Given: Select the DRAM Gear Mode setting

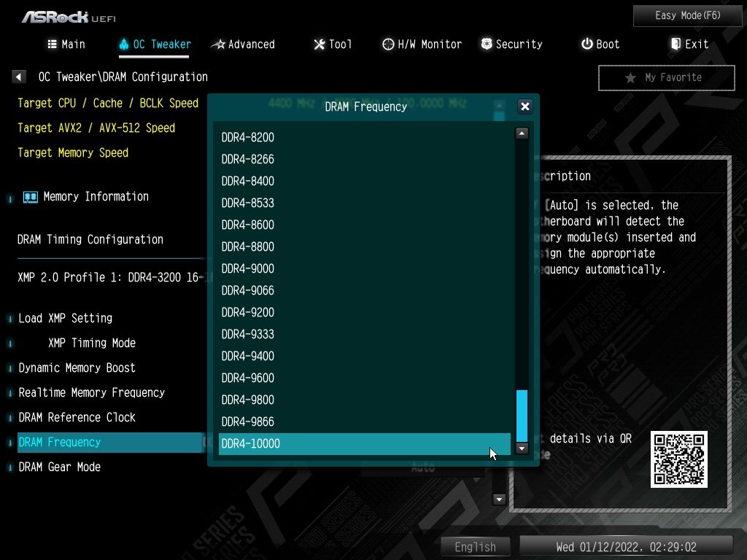Looking at the screenshot, I should (60, 467).
